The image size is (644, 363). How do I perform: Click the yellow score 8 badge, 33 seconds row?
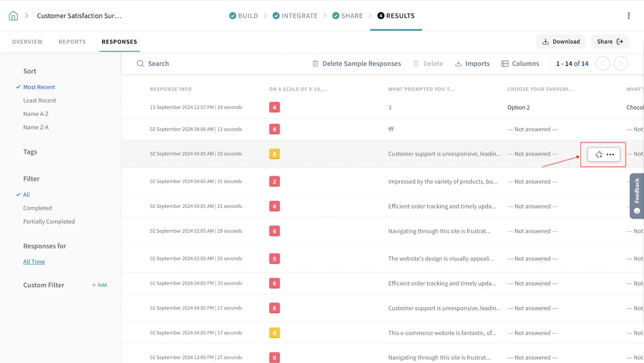pos(275,154)
